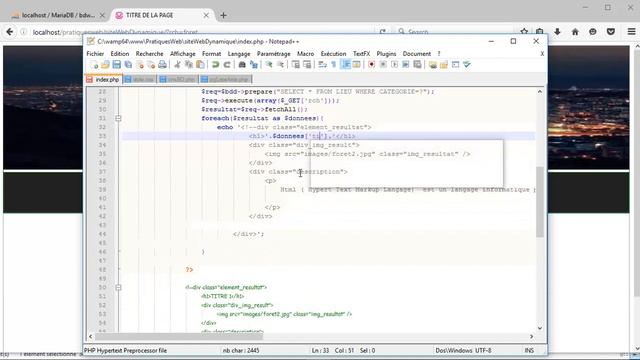
Task: Open the Plugins menu
Action: (386, 53)
